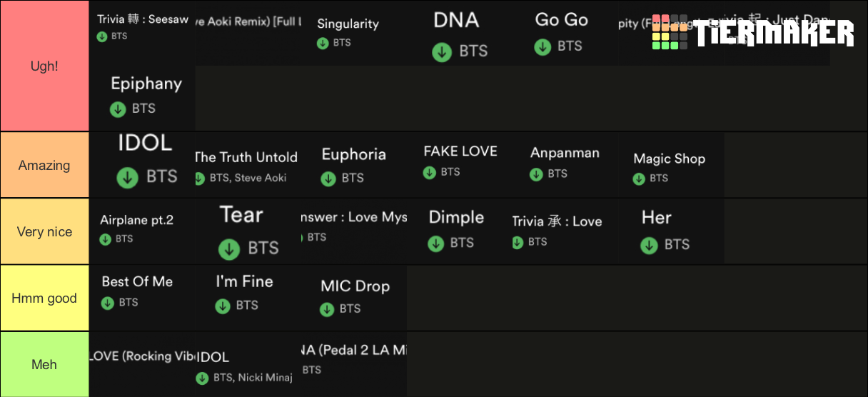This screenshot has height=397, width=868.
Task: Select the Very nice tier label
Action: [44, 231]
